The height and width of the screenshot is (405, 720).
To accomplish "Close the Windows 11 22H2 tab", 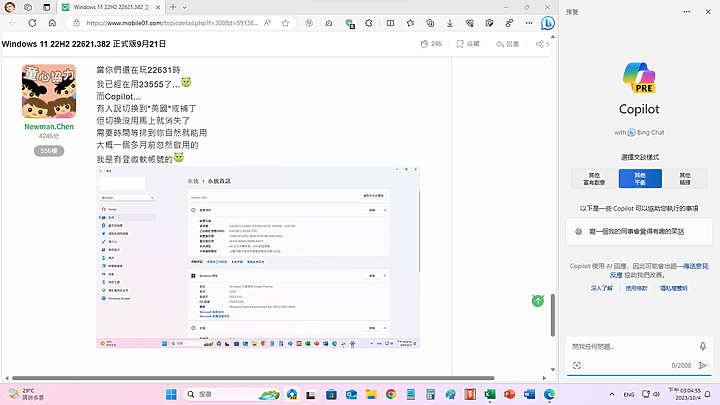I will (x=158, y=7).
